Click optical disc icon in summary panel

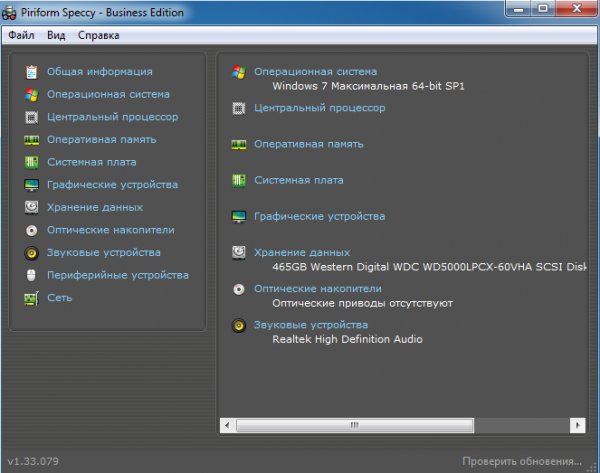click(x=239, y=289)
